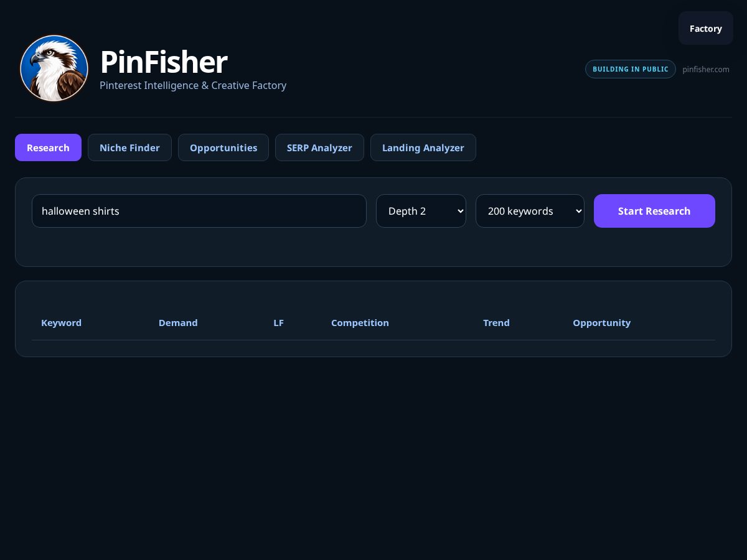Sort by the Keyword column header
The height and width of the screenshot is (560, 747).
(61, 322)
